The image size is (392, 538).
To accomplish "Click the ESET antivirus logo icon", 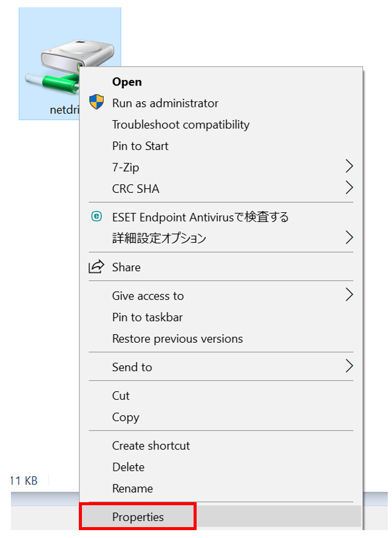I will [96, 217].
